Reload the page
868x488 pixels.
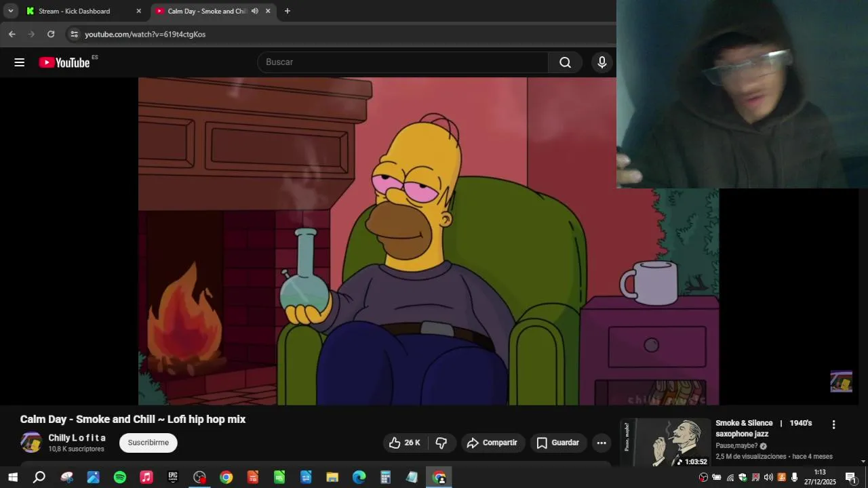pos(51,34)
